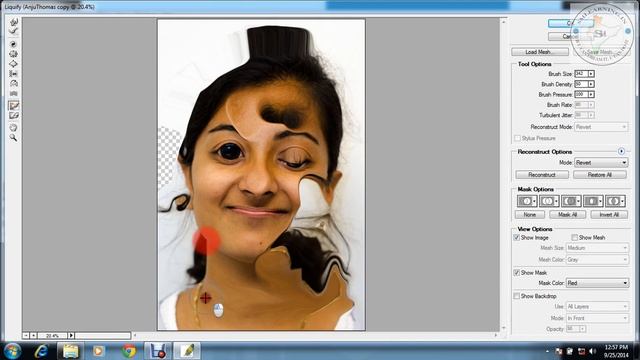Viewport: 640px width, 360px height.
Task: Click the volume speaker tray icon
Action: coord(592,351)
